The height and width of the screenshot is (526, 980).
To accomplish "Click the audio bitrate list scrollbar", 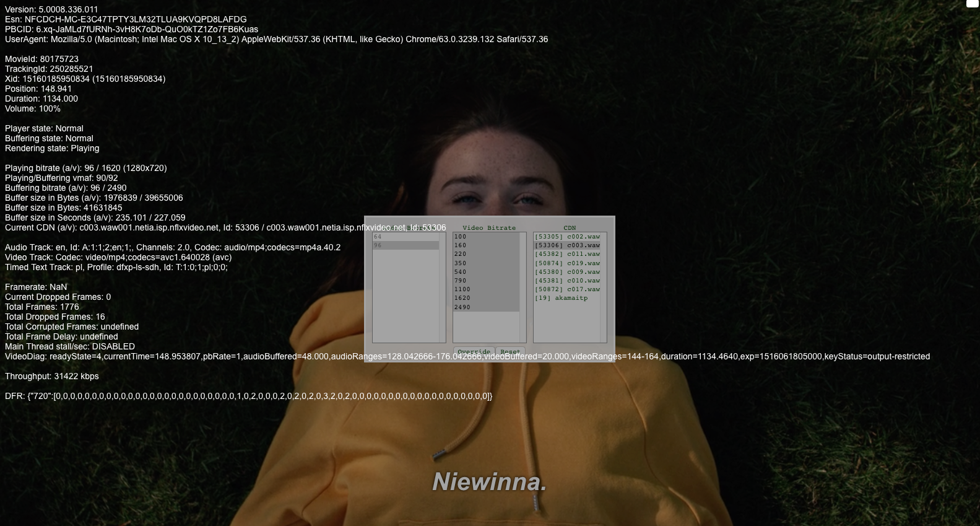I will (442, 287).
